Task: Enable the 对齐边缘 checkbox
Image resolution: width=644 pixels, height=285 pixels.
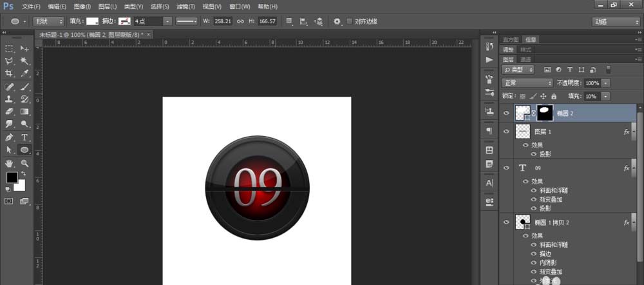Action: click(x=350, y=21)
